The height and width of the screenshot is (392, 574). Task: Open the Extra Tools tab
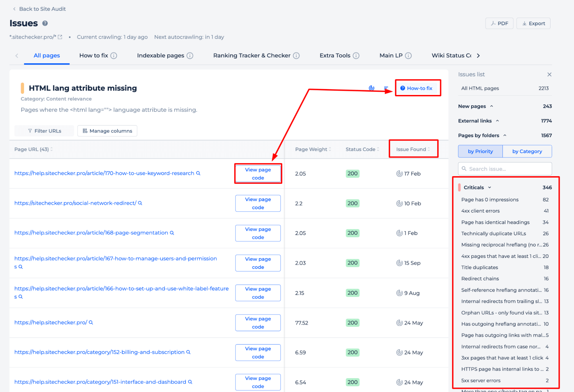(335, 56)
